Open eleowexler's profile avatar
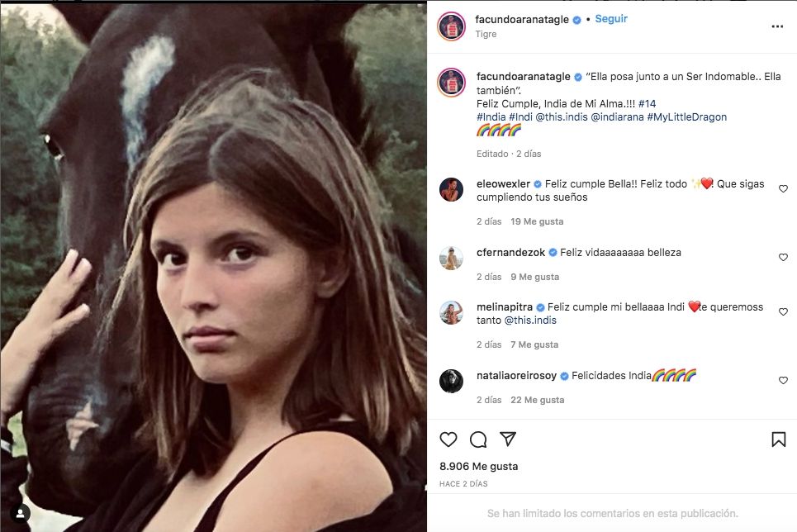This screenshot has width=797, height=532. pyautogui.click(x=452, y=190)
